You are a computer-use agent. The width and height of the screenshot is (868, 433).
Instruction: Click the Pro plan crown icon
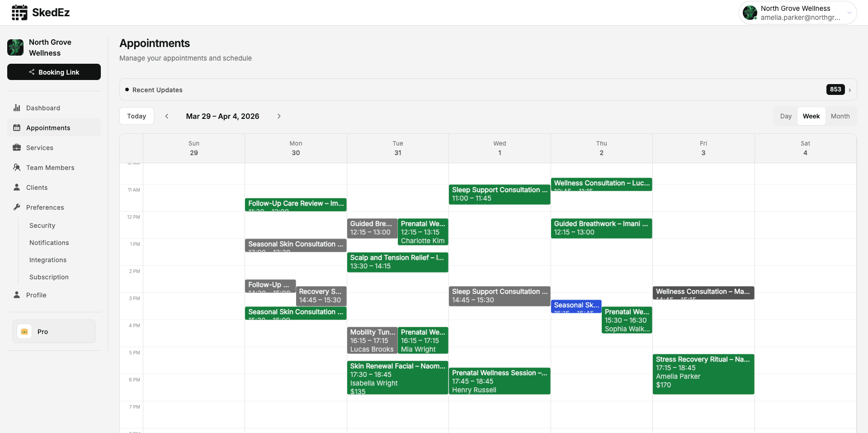(x=24, y=331)
